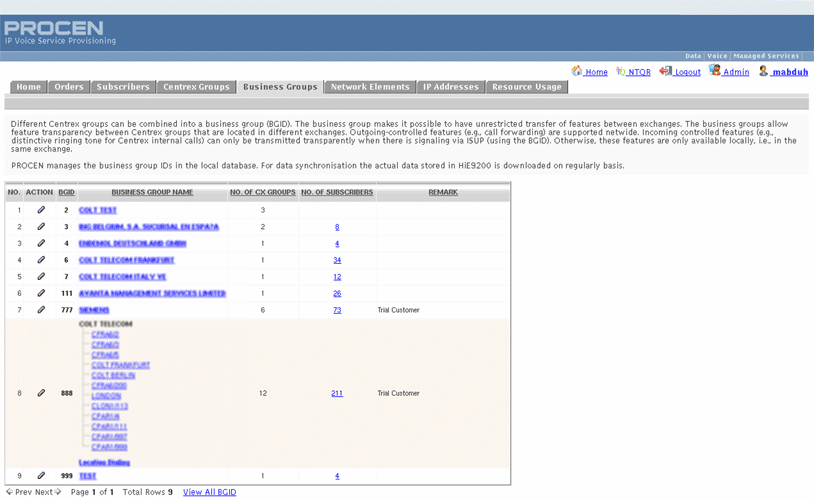This screenshot has width=814, height=500.
Task: Click pencil icon for BGID 999 TEST
Action: [41, 476]
